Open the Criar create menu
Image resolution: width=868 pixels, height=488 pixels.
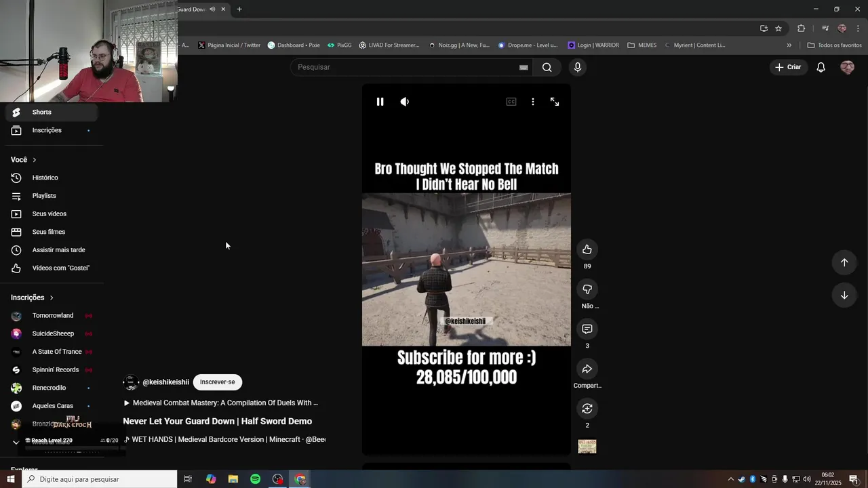coord(788,67)
